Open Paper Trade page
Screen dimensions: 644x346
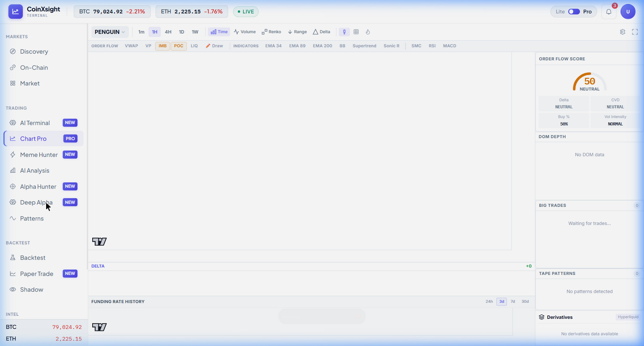click(x=44, y=274)
